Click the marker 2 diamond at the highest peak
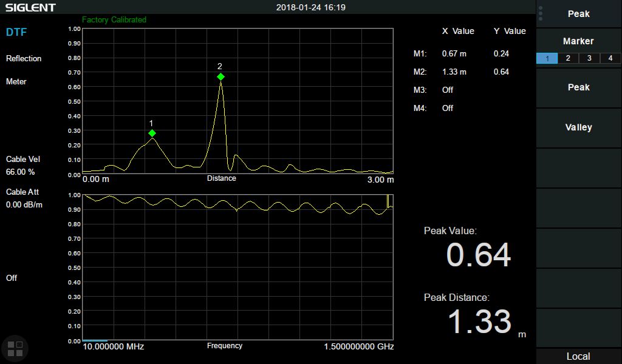Viewport: 622px width, 364px height. pyautogui.click(x=220, y=76)
